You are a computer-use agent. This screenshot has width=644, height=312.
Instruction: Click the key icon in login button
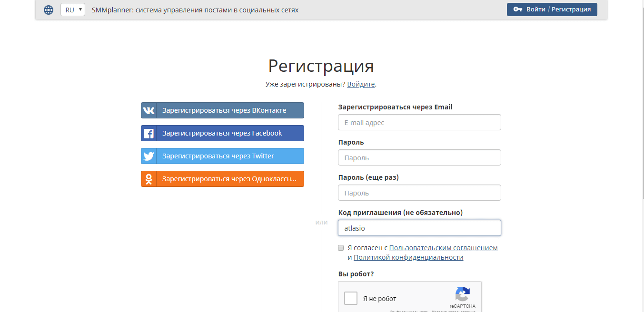point(518,10)
